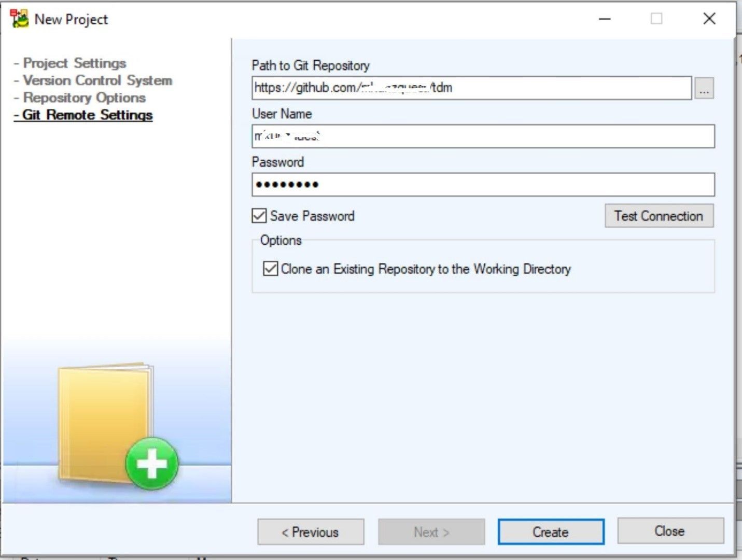Click the Options group label
This screenshot has height=560, width=742.
click(281, 240)
